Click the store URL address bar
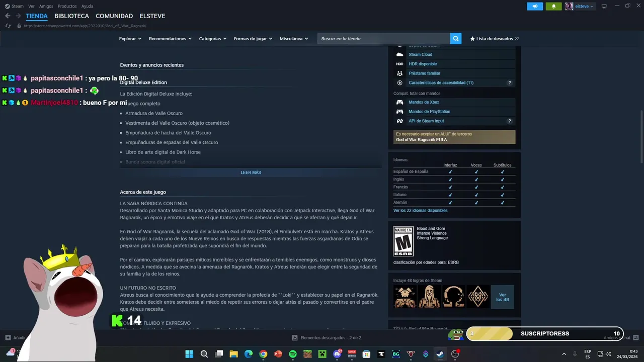Image resolution: width=644 pixels, height=362 pixels. point(85,26)
